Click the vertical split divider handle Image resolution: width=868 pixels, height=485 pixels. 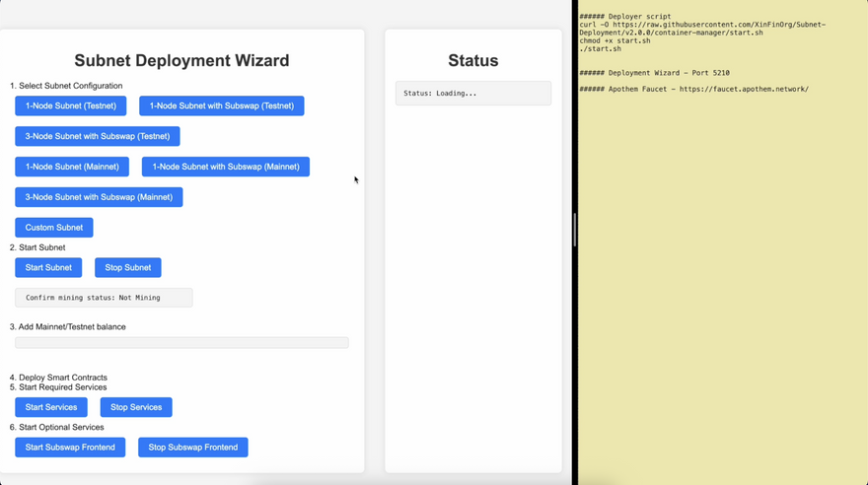coord(574,230)
